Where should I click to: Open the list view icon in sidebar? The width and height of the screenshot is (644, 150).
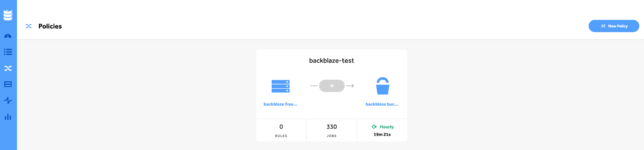tap(8, 52)
